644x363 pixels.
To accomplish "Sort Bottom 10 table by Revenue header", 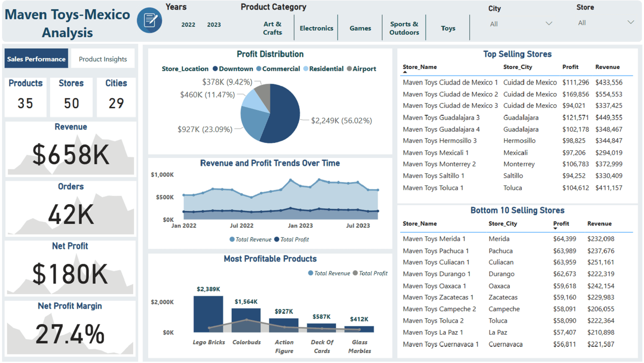I will [x=599, y=223].
